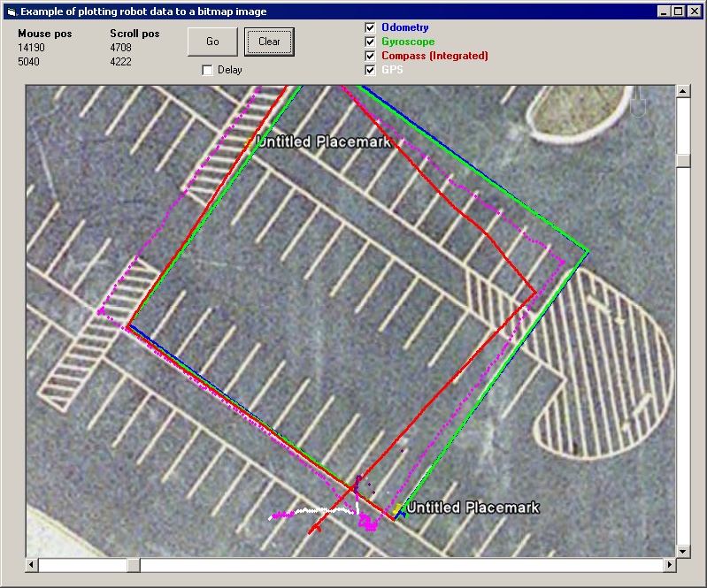Click the window title bar text
Image resolution: width=707 pixels, height=588 pixels.
143,11
